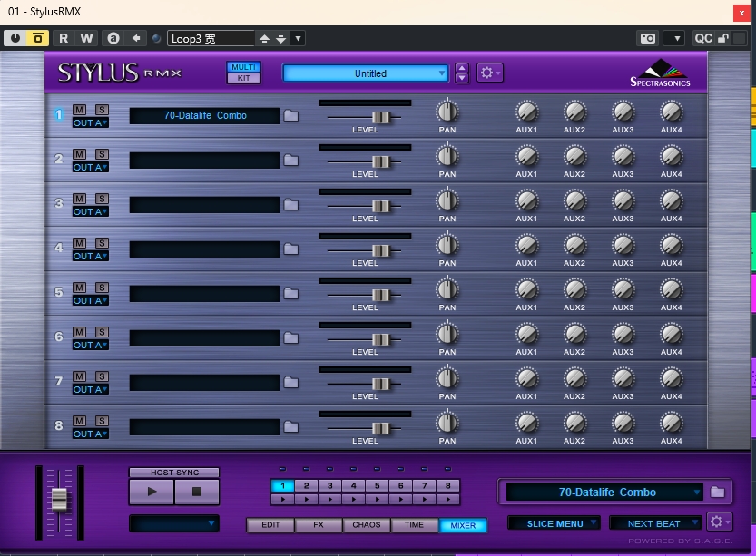
Task: Solo part 3 with S button
Action: 102,199
